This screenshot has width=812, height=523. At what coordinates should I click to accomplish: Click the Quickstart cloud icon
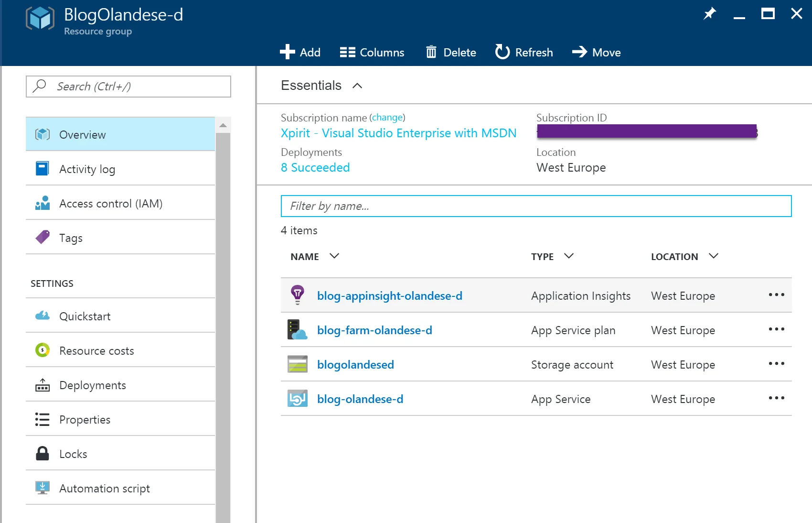[43, 316]
